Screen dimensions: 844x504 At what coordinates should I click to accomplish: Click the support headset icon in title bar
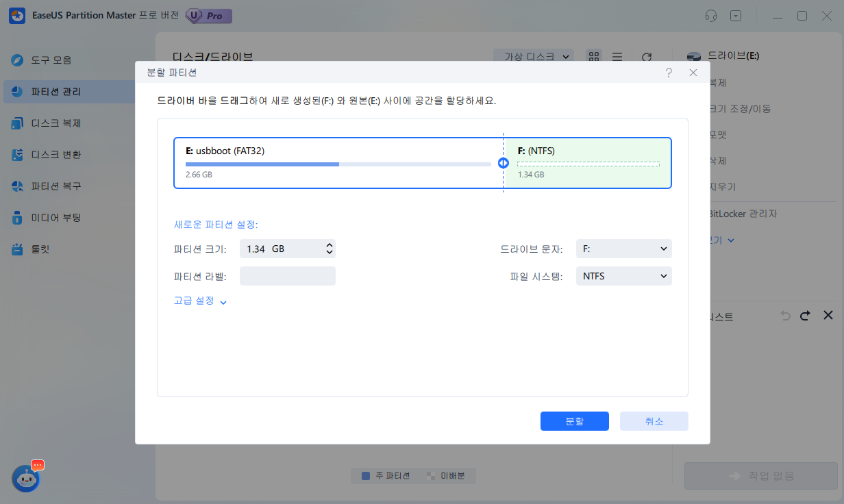[x=712, y=16]
